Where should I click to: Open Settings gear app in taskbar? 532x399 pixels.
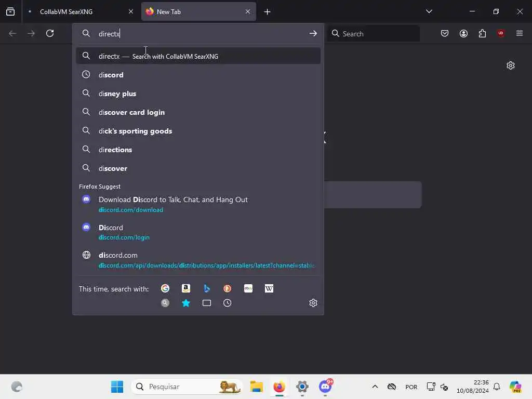302,387
